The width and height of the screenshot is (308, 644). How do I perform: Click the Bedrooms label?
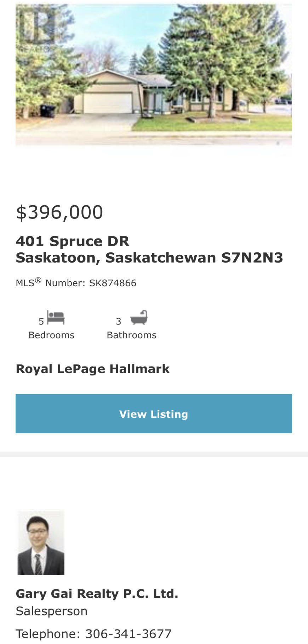(x=51, y=335)
